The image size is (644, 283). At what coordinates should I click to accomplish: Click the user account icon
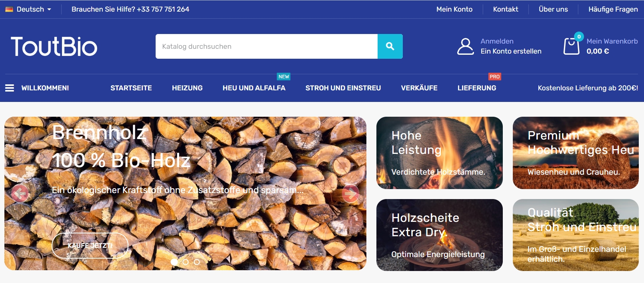point(466,46)
